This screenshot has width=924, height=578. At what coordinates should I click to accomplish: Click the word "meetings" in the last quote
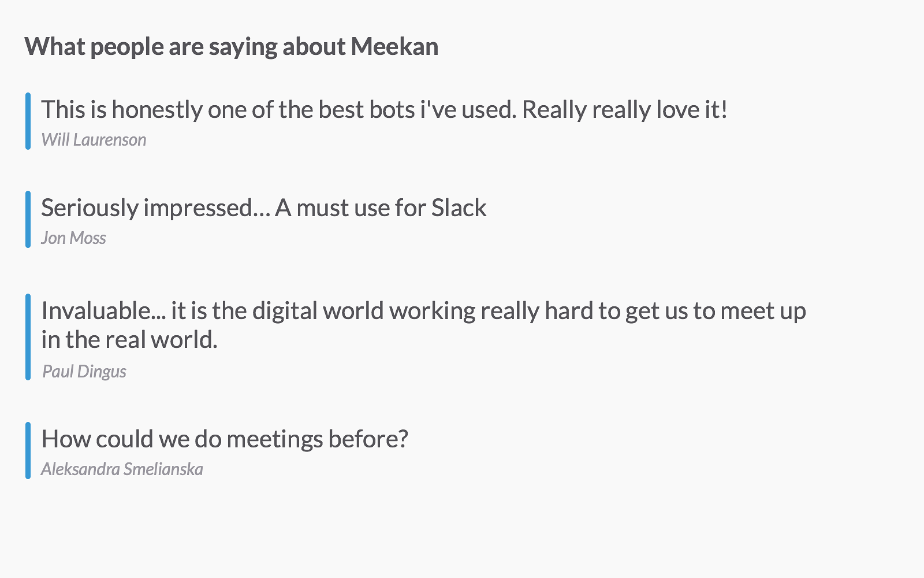tap(274, 439)
